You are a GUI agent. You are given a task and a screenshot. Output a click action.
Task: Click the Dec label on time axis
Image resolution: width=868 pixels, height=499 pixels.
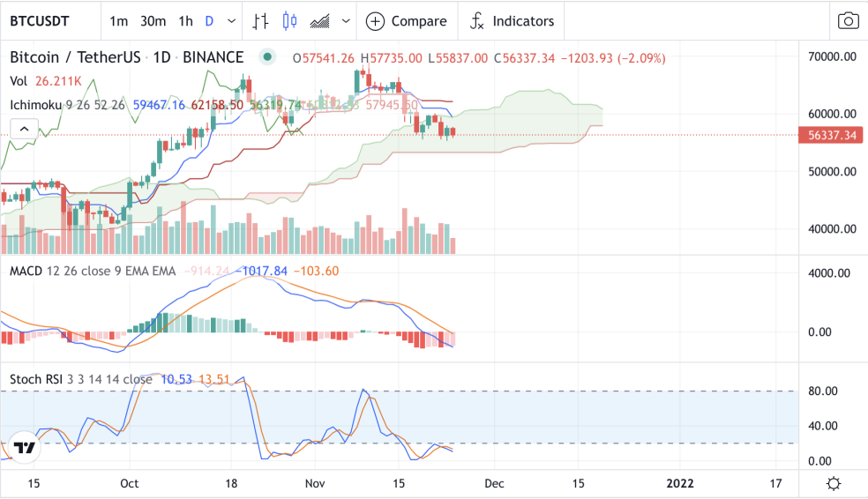pos(494,483)
